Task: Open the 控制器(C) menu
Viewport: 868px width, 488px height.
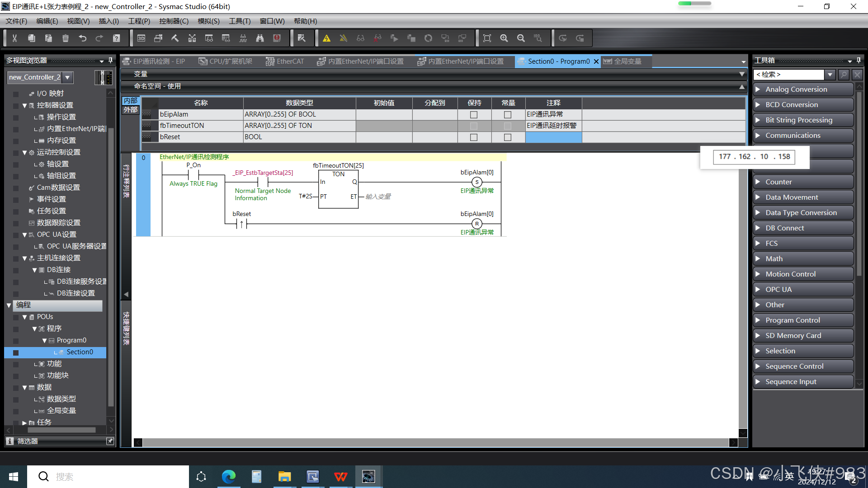Action: [174, 21]
